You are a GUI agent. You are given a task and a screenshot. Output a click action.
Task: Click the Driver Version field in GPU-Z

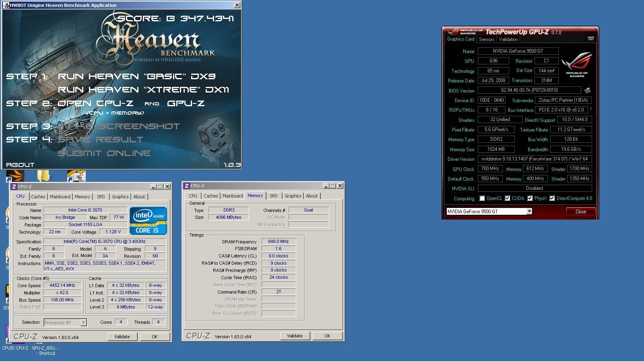tap(535, 159)
